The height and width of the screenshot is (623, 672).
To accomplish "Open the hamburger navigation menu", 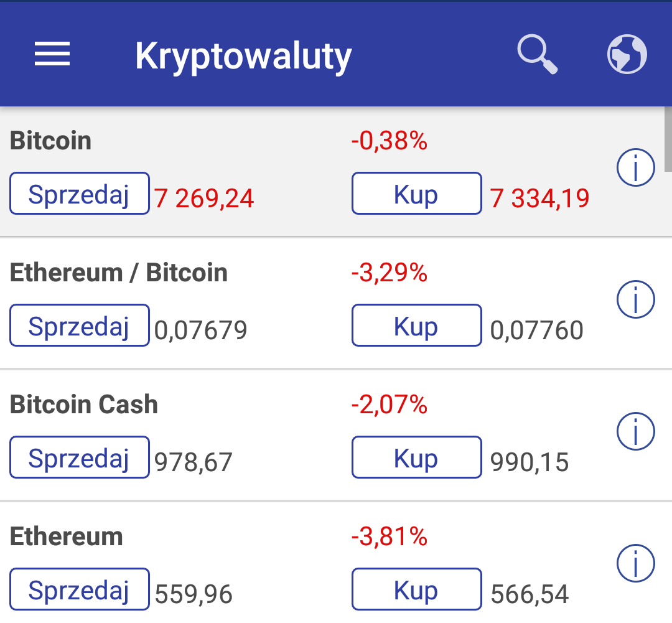I will tap(52, 55).
